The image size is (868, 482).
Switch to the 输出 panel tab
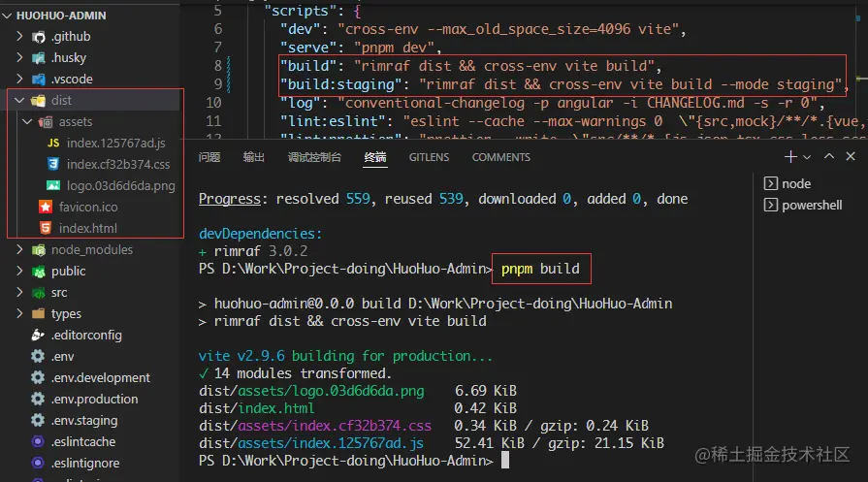[253, 158]
